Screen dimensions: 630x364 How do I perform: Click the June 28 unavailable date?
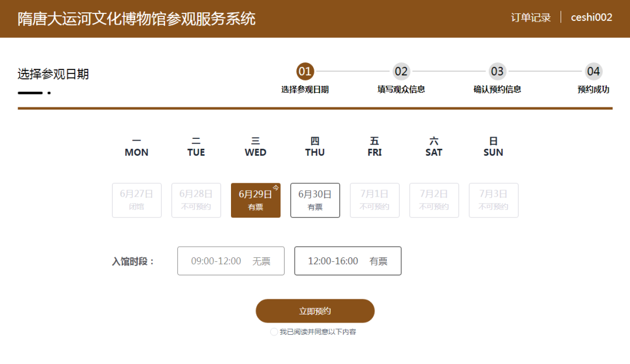196,200
